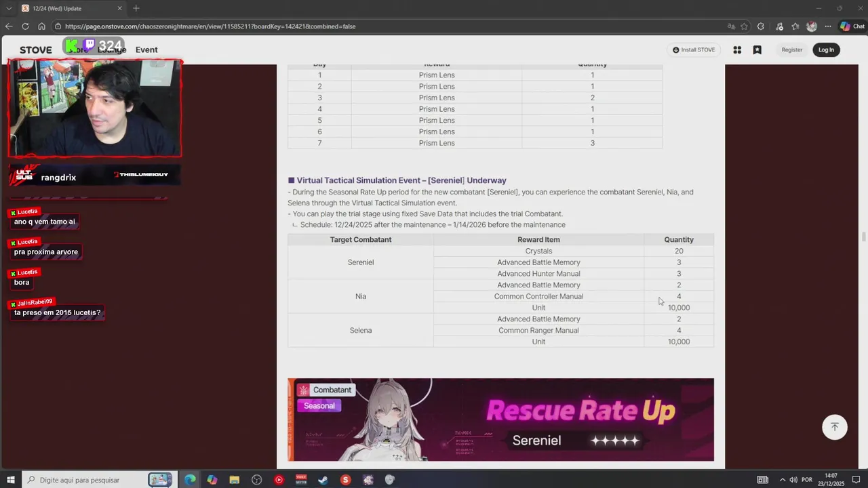Click the Common Ranger Manual cell
This screenshot has width=868, height=488.
tap(538, 330)
